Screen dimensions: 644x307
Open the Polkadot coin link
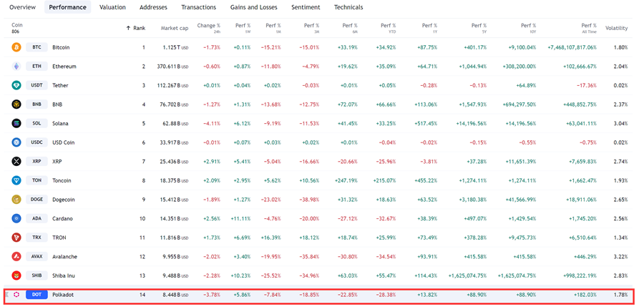63,294
